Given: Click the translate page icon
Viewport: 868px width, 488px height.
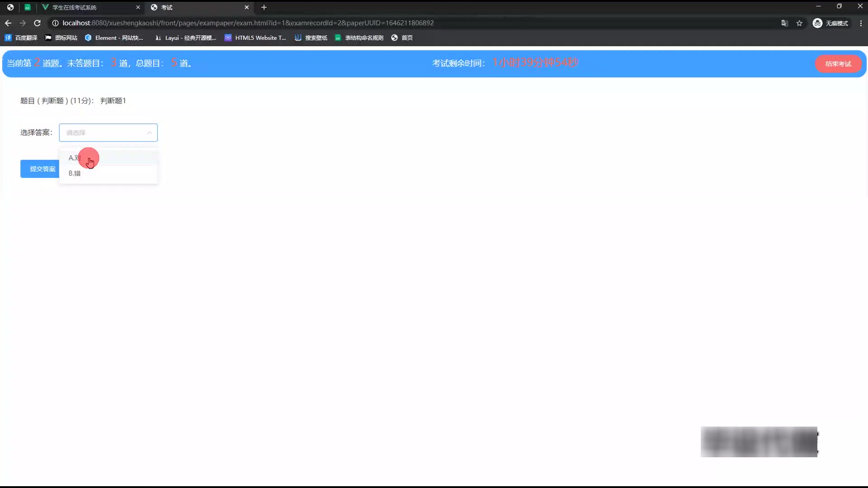Looking at the screenshot, I should (785, 23).
